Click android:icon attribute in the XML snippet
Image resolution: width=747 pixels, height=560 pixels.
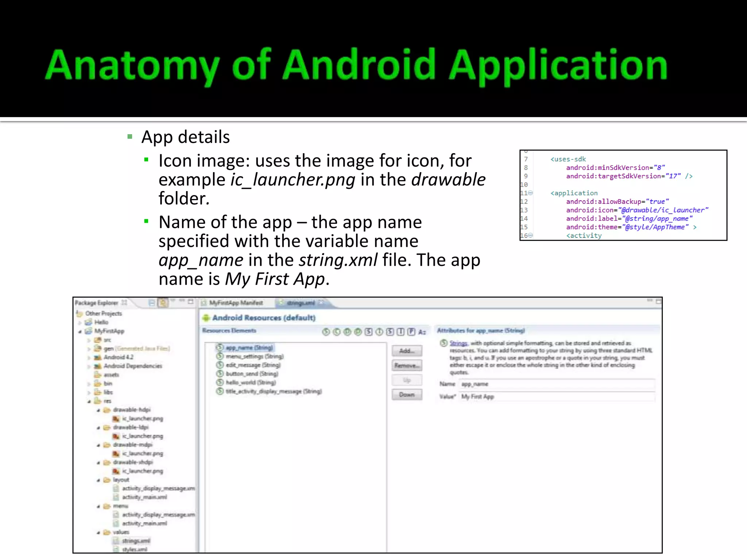[590, 210]
